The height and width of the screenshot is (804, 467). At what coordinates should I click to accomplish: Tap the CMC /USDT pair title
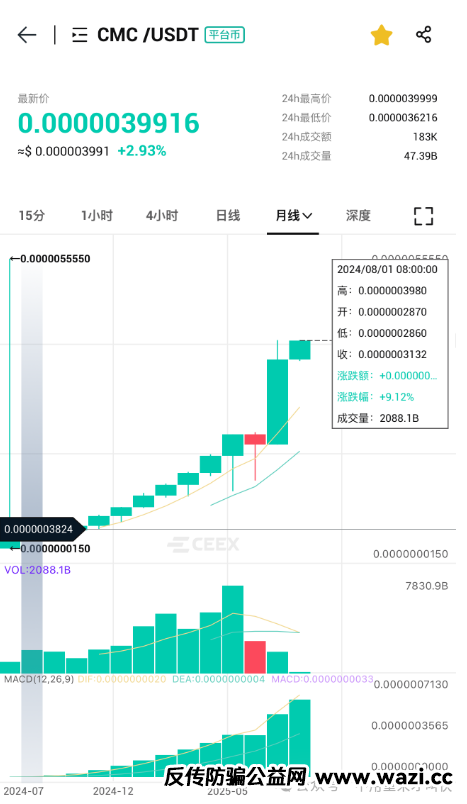point(148,35)
